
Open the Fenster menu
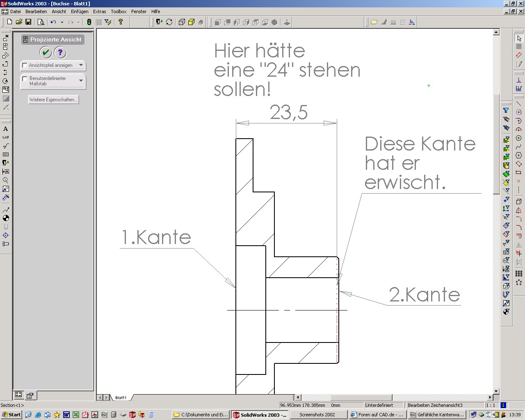click(139, 11)
